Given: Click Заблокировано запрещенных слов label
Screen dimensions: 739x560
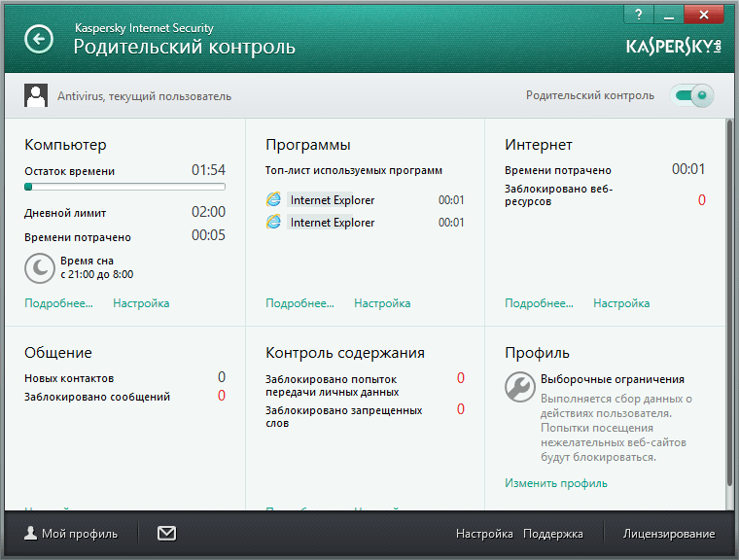Looking at the screenshot, I should click(343, 417).
